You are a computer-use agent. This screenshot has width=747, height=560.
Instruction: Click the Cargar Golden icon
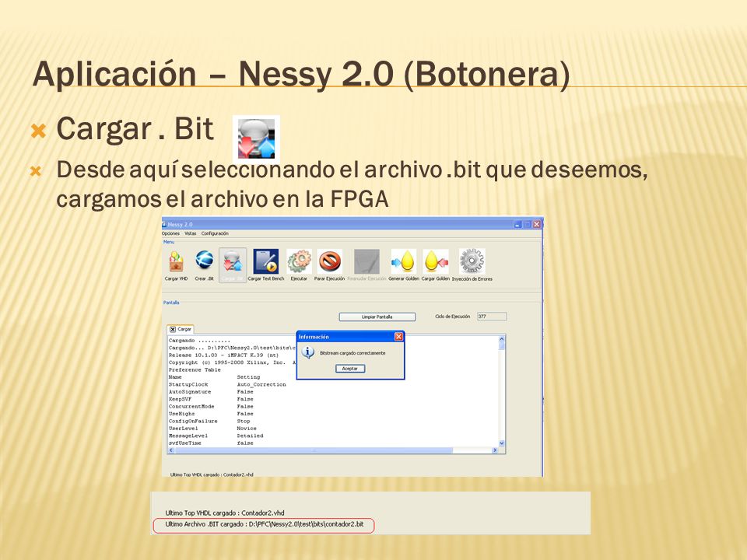(x=436, y=261)
